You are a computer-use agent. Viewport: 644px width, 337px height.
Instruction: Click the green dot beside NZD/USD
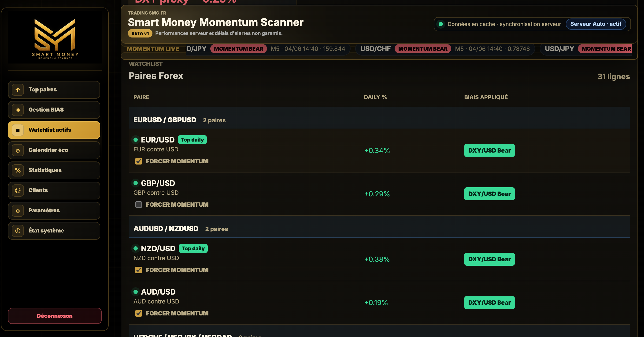coord(136,248)
